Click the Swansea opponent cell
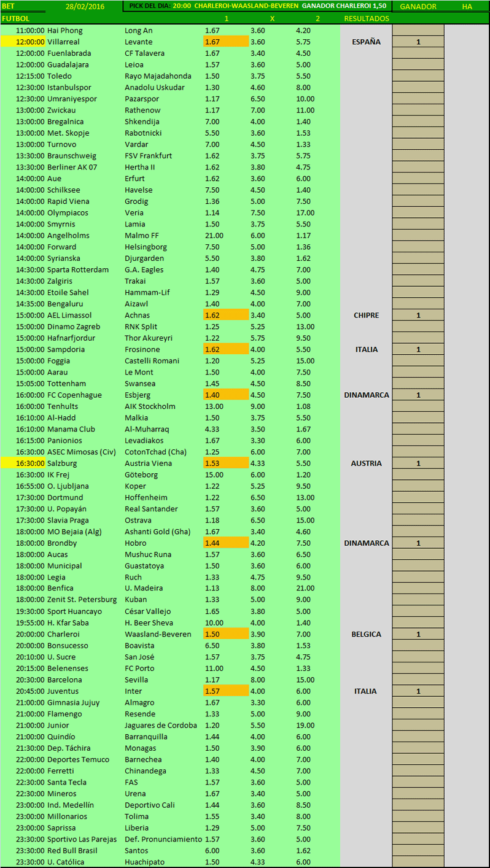 (x=140, y=383)
